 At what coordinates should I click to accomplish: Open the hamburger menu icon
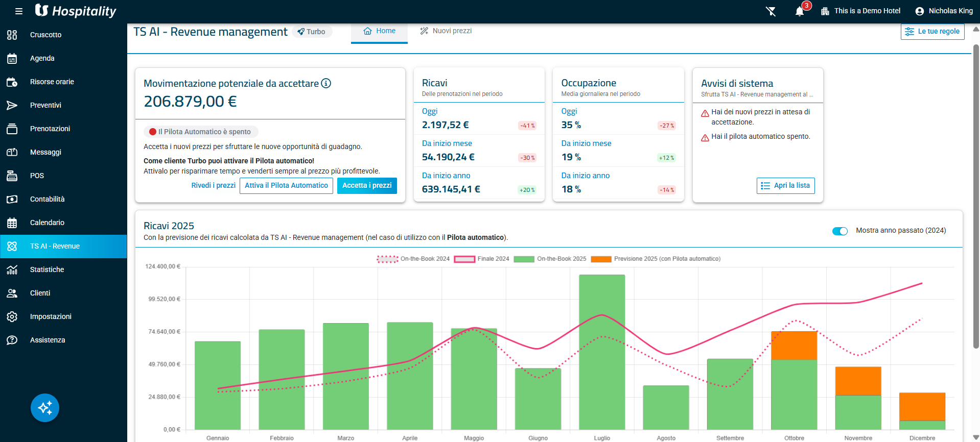pyautogui.click(x=19, y=11)
